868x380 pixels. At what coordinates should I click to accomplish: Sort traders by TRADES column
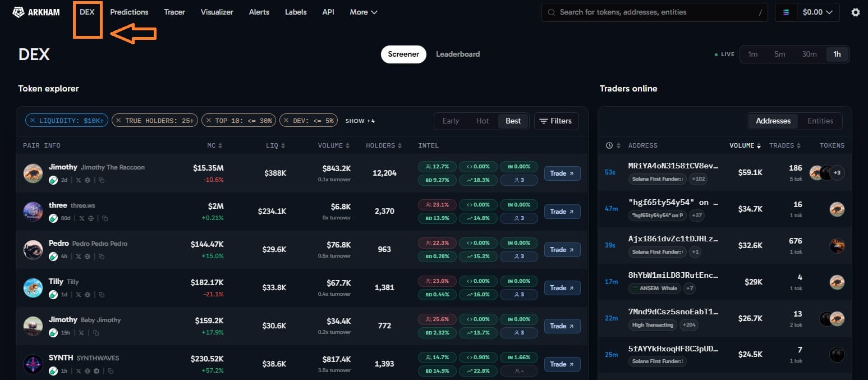(x=786, y=145)
